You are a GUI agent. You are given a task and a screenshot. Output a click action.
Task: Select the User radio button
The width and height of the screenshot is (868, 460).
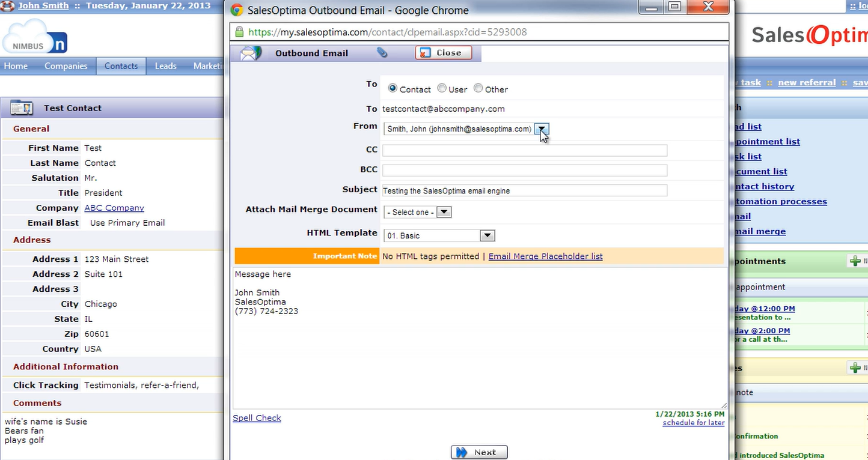(442, 88)
